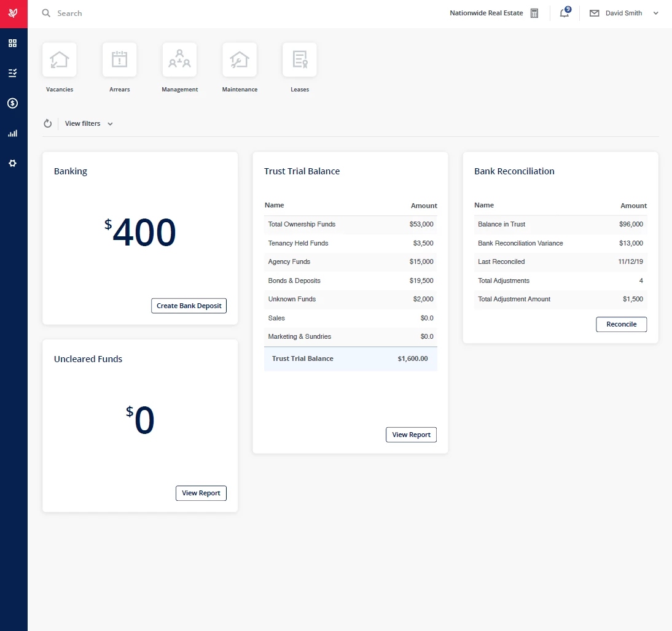Click the Reconcile button
This screenshot has width=672, height=631.
coord(621,324)
